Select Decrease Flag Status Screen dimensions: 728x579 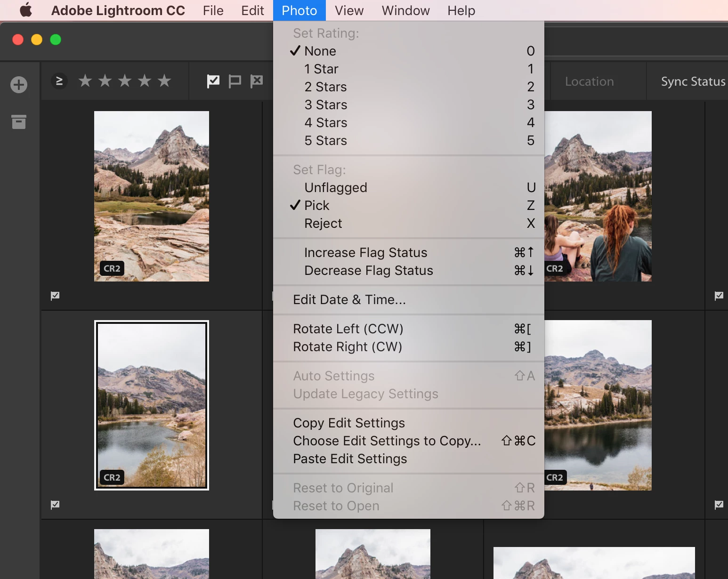click(x=409, y=270)
